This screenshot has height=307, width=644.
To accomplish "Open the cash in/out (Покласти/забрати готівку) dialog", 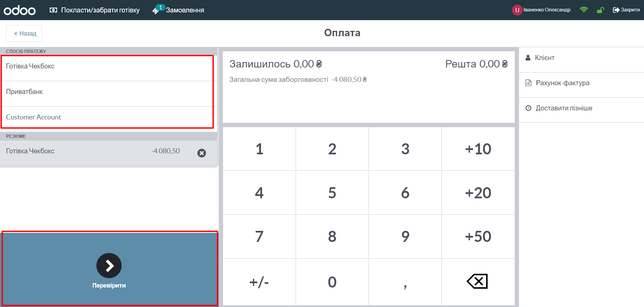I will pyautogui.click(x=95, y=10).
